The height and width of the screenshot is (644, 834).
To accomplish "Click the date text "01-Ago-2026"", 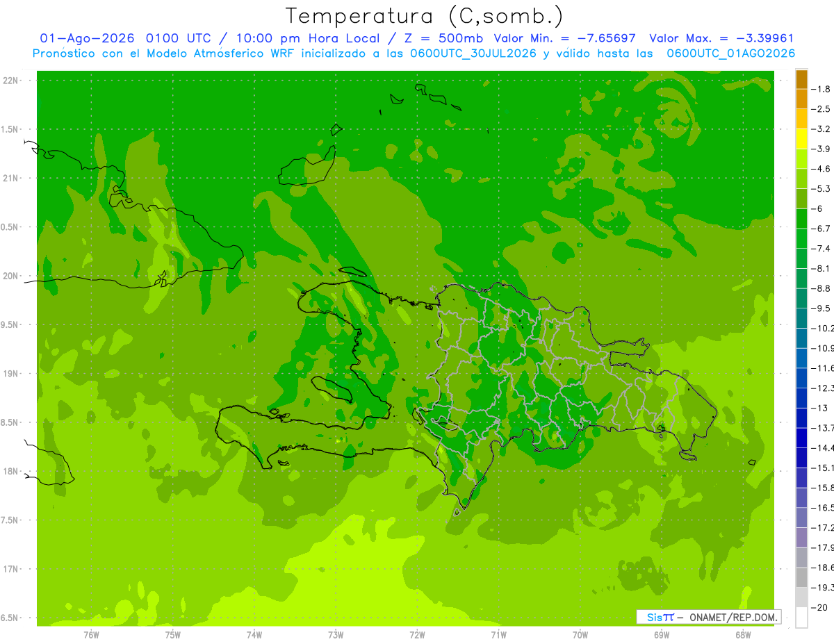I will tap(87, 38).
